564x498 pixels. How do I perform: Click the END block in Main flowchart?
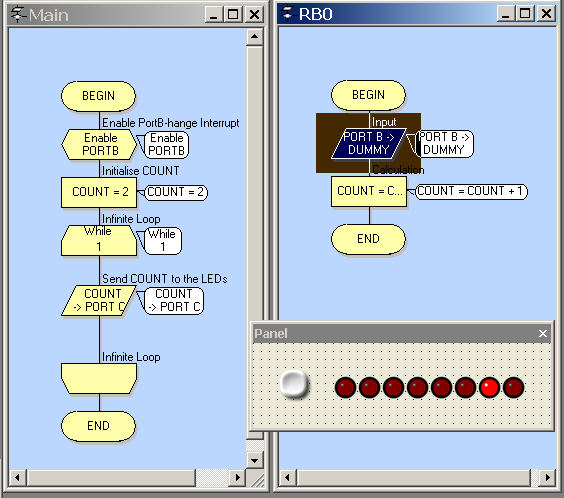pos(99,426)
